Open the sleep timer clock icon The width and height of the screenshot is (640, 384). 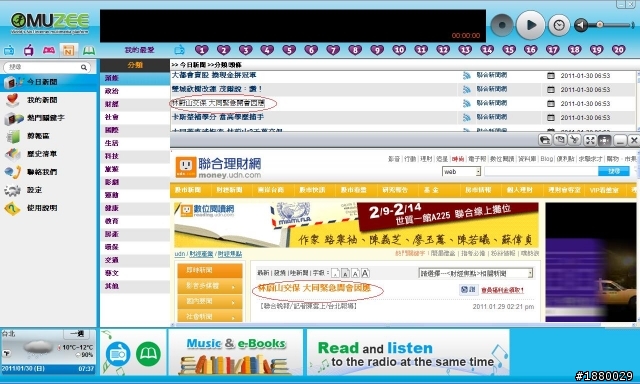pyautogui.click(x=559, y=25)
